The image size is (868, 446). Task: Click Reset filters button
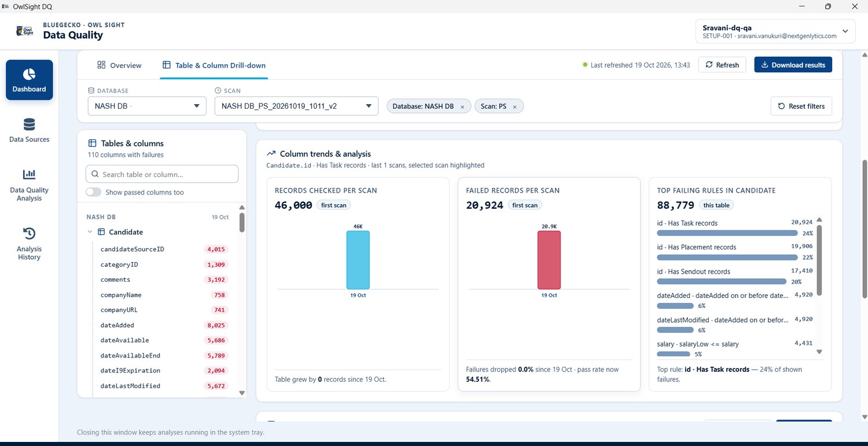801,106
